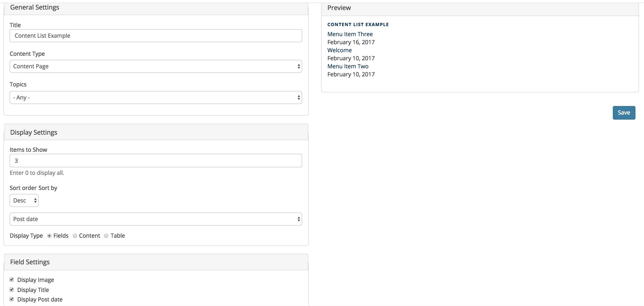Open the Topics dropdown

(156, 97)
